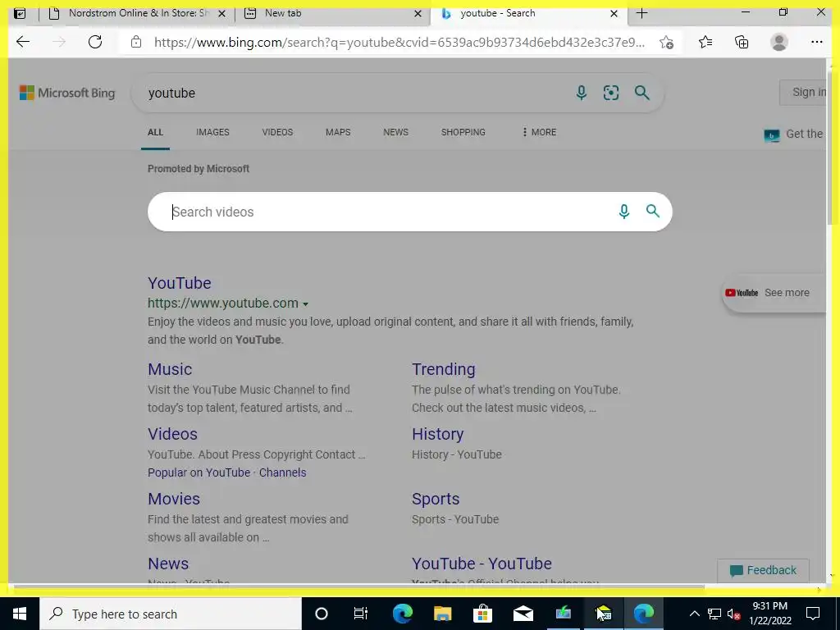Submit the Bing search for youtube
This screenshot has width=840, height=630.
[x=641, y=94]
